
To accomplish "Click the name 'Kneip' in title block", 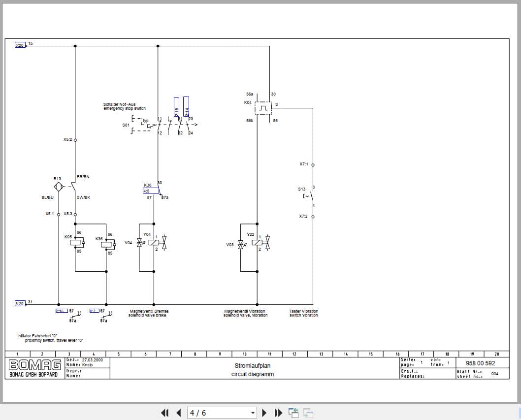I will pos(87,365).
